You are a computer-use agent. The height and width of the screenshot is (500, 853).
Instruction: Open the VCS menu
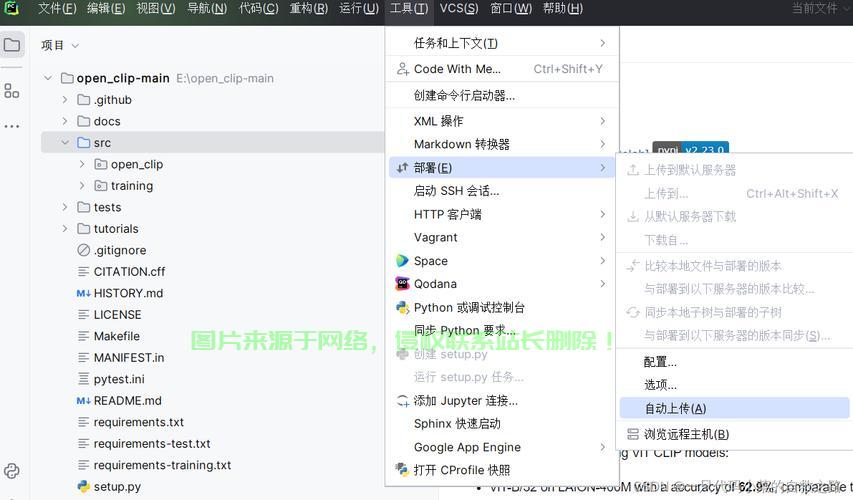[x=459, y=9]
